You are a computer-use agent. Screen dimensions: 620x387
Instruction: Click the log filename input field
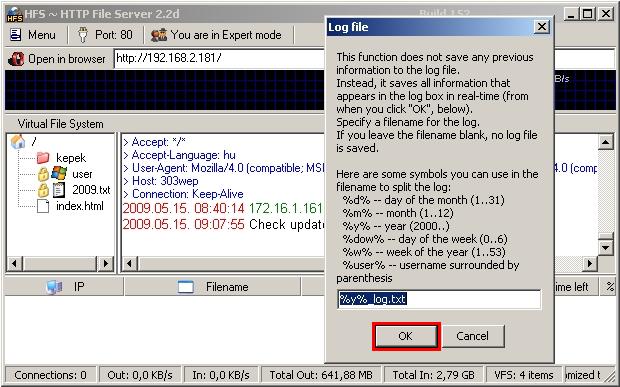439,299
